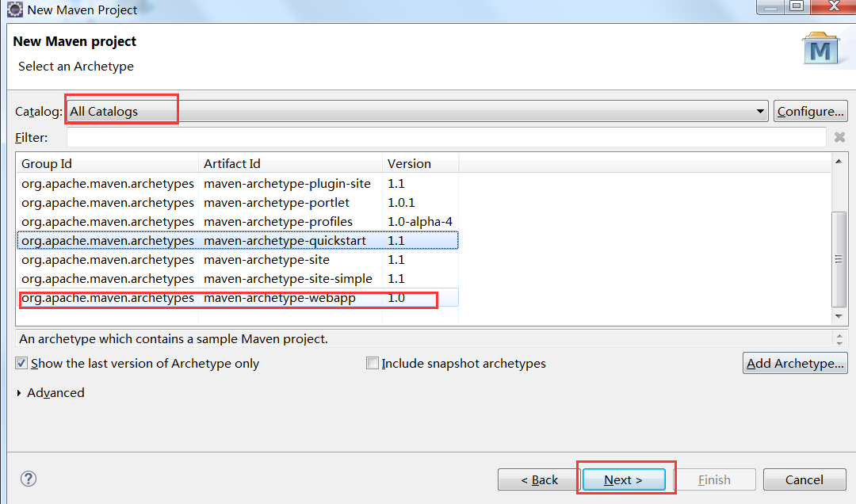
Task: Click the Eclipse icon in the title bar
Action: pos(15,10)
